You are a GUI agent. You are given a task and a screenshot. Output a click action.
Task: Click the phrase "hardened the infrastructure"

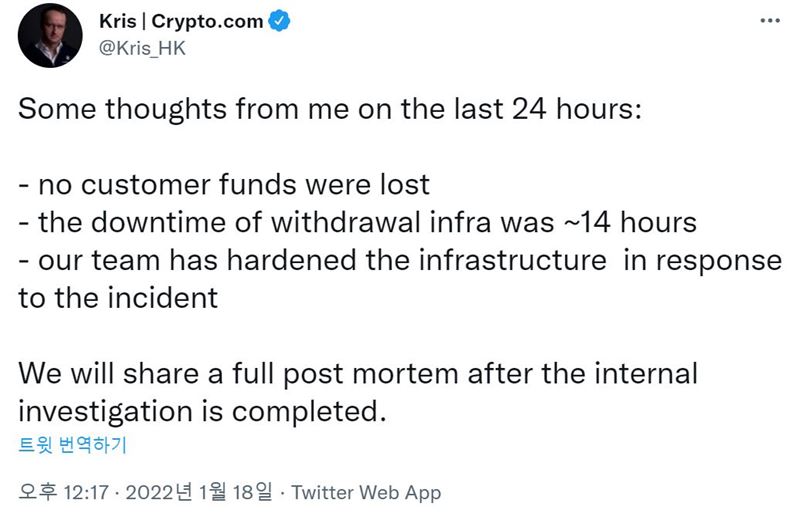click(416, 260)
